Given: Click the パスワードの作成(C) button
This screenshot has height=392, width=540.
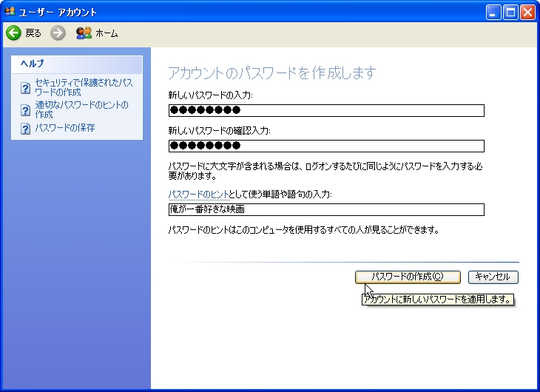Looking at the screenshot, I should click(408, 277).
